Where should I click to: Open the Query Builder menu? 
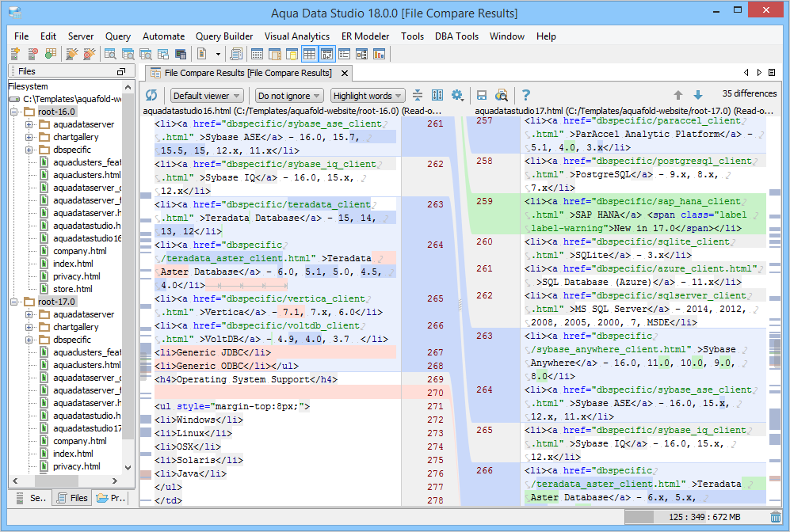point(224,36)
